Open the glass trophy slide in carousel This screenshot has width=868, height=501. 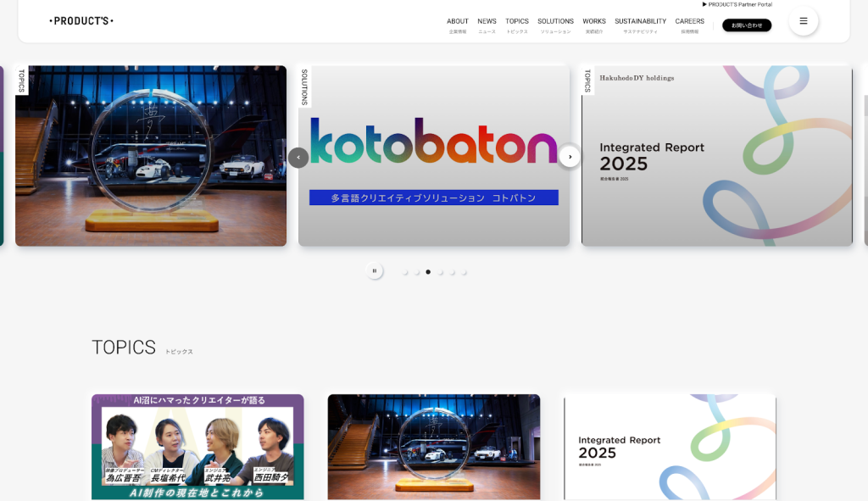pos(151,157)
